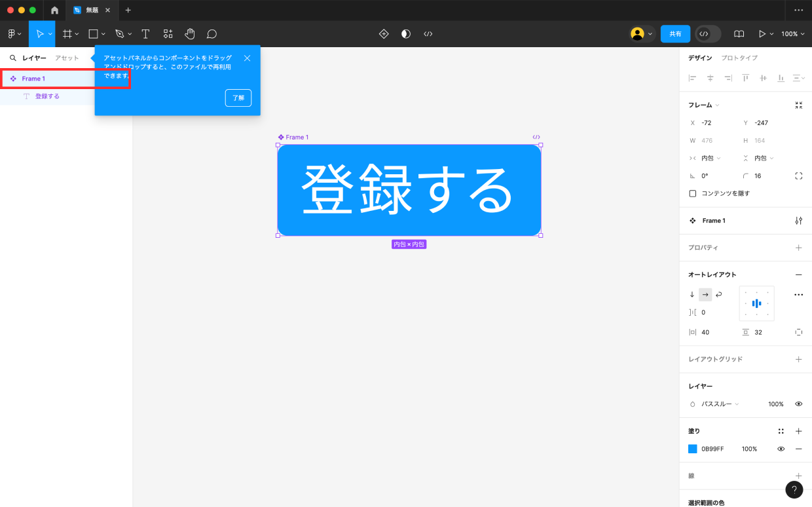Open the Pen tool options chevron
This screenshot has height=507, width=812.
click(x=130, y=33)
